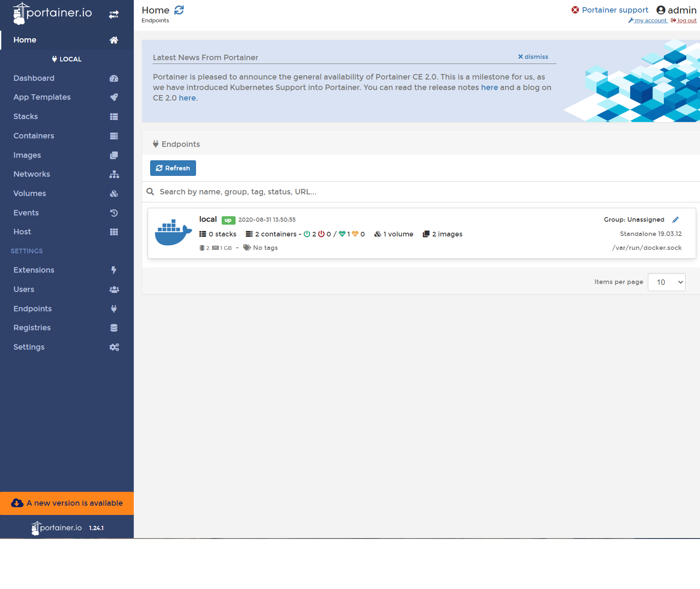Click the Settings cogs icon

[x=114, y=347]
